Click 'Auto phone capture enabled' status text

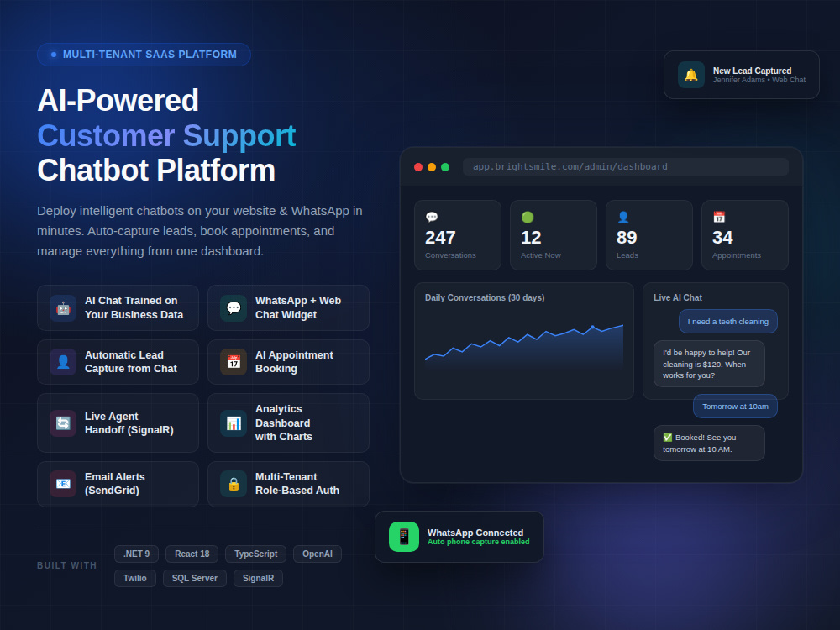coord(479,542)
